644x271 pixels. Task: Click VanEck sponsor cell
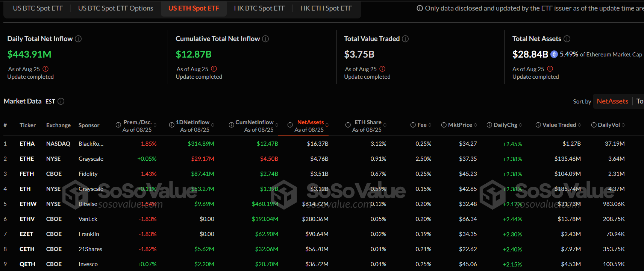[88, 219]
